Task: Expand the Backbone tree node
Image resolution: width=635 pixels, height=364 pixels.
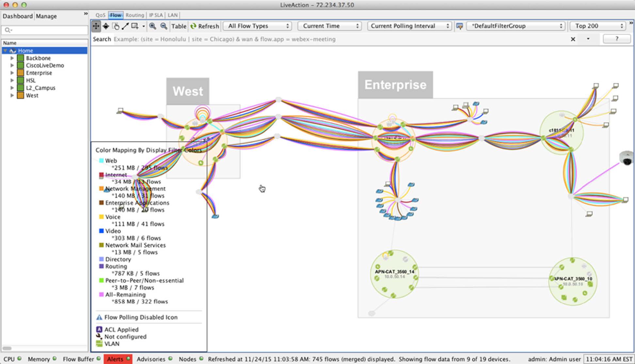Action: pos(12,58)
